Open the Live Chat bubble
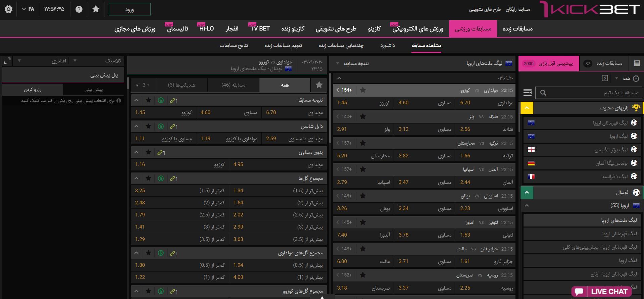Viewport: 644px width, 299px height. coord(601,291)
